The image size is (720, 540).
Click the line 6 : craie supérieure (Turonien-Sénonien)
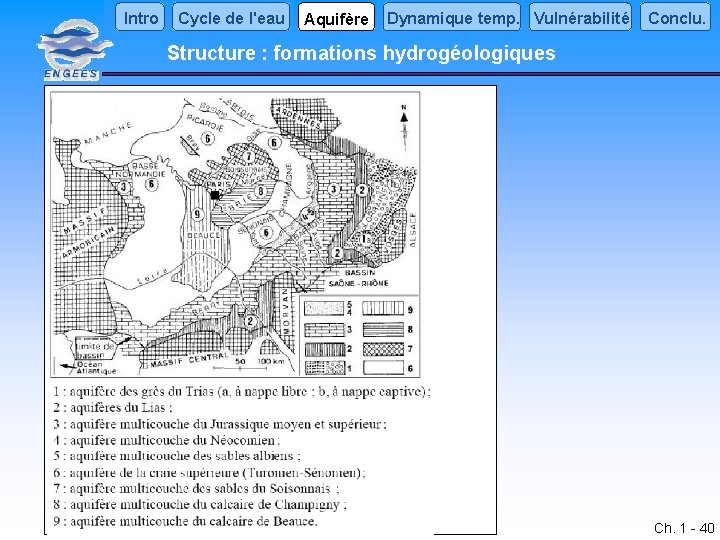pos(209,472)
